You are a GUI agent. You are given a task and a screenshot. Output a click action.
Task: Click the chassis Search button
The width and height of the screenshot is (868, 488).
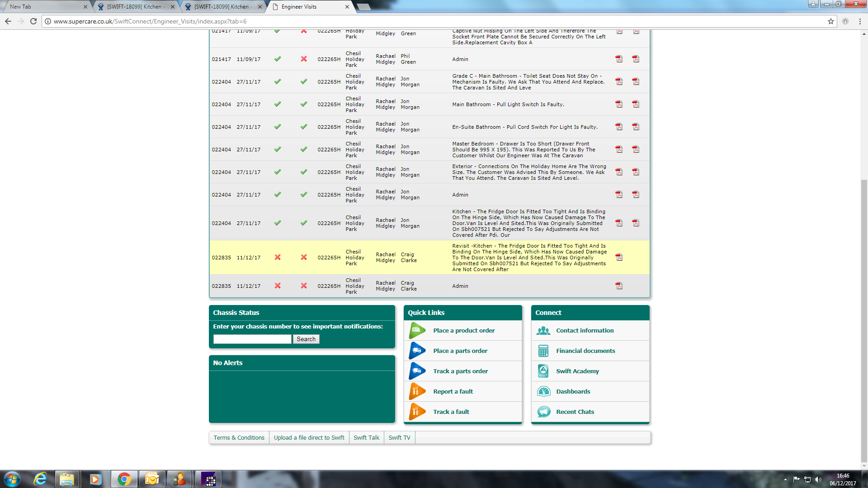pos(306,339)
